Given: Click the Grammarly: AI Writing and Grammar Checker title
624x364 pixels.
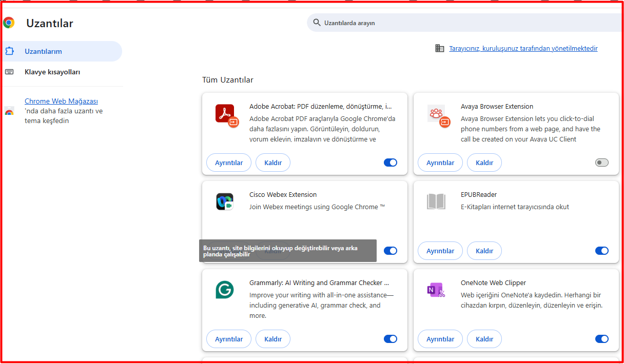Looking at the screenshot, I should [319, 283].
